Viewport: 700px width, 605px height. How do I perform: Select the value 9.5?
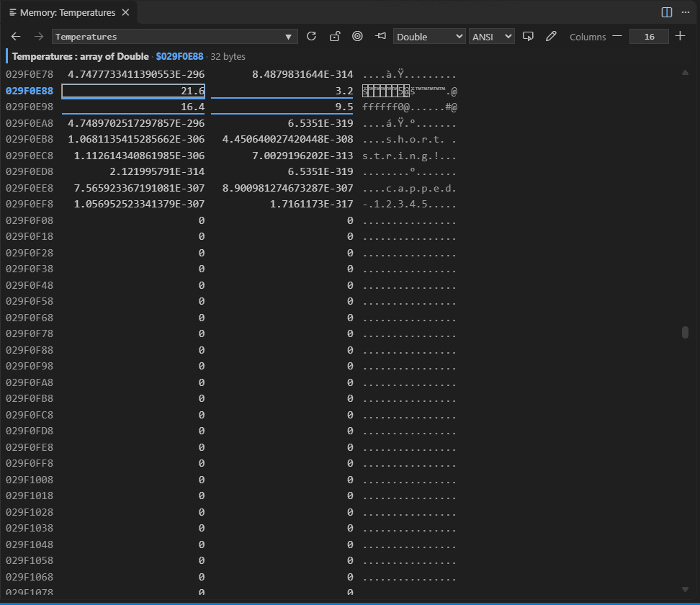[x=282, y=107]
